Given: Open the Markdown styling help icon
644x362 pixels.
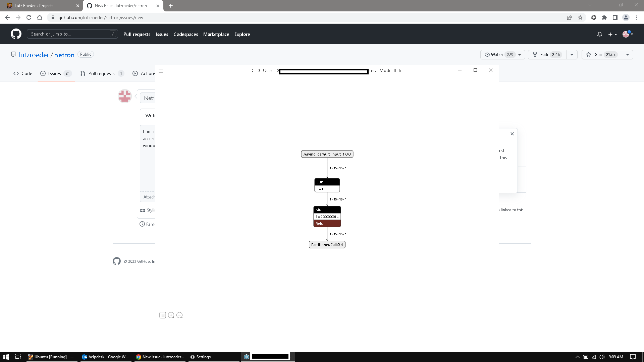Looking at the screenshot, I should point(142,210).
